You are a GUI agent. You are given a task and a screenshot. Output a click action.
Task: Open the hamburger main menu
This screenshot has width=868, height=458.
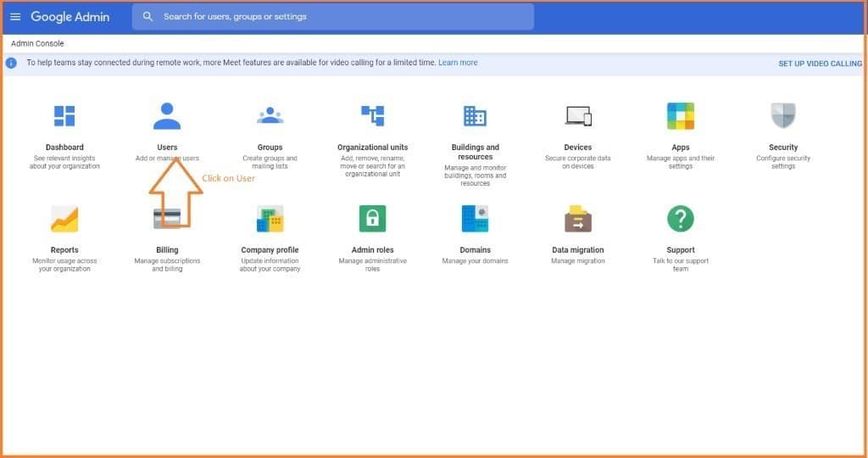click(x=15, y=17)
